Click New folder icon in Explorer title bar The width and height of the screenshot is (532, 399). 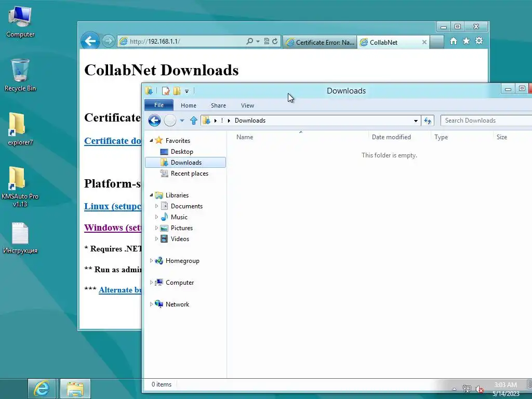point(177,90)
